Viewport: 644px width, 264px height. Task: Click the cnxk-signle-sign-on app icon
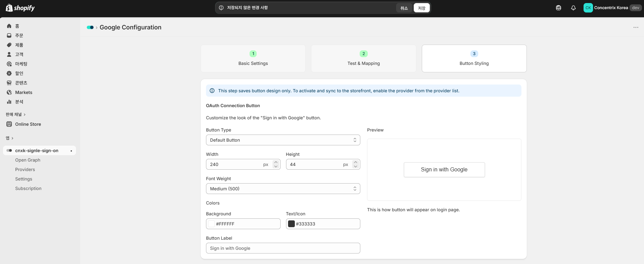[x=9, y=150]
